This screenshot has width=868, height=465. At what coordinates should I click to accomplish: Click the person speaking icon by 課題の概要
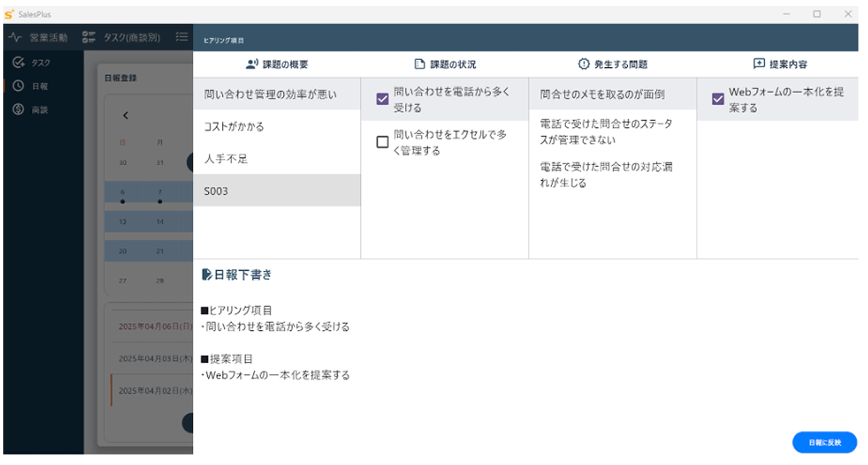click(252, 64)
